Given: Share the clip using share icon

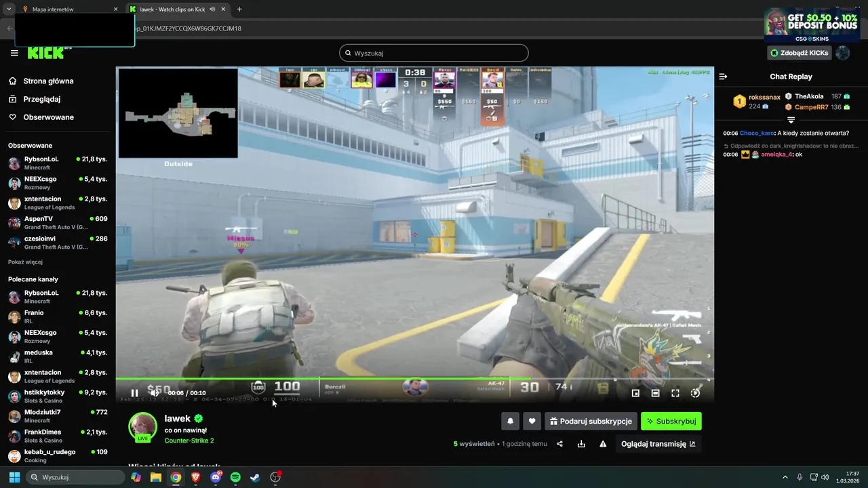Looking at the screenshot, I should (x=559, y=444).
